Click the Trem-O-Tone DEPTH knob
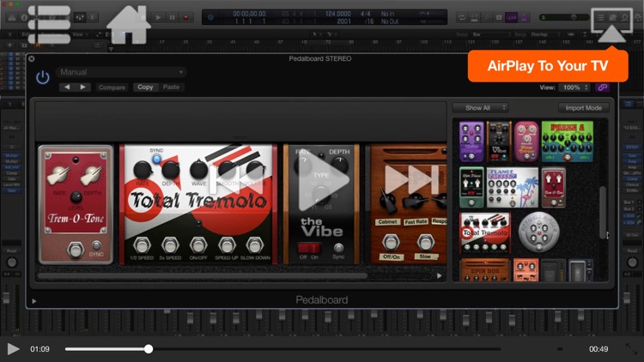Viewport: 644px width, 362px height. pos(92,176)
